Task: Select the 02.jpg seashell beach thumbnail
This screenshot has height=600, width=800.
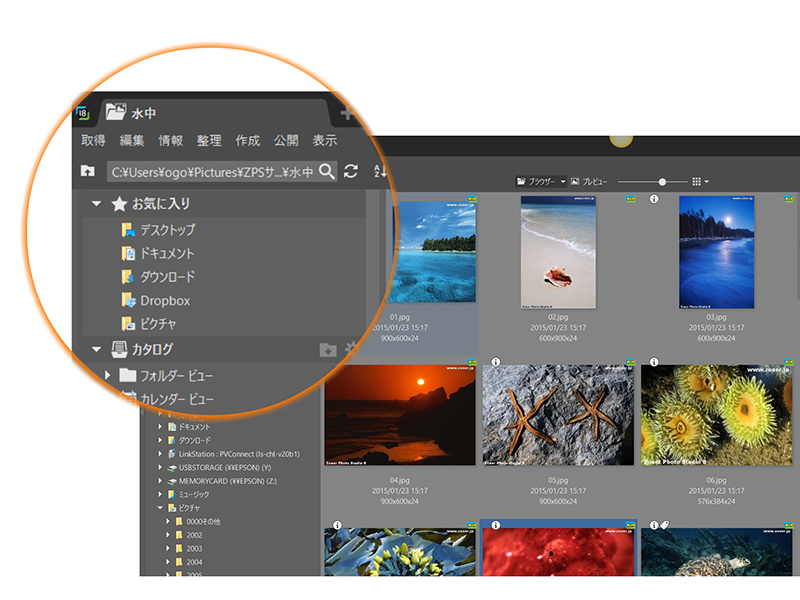Action: (x=558, y=252)
